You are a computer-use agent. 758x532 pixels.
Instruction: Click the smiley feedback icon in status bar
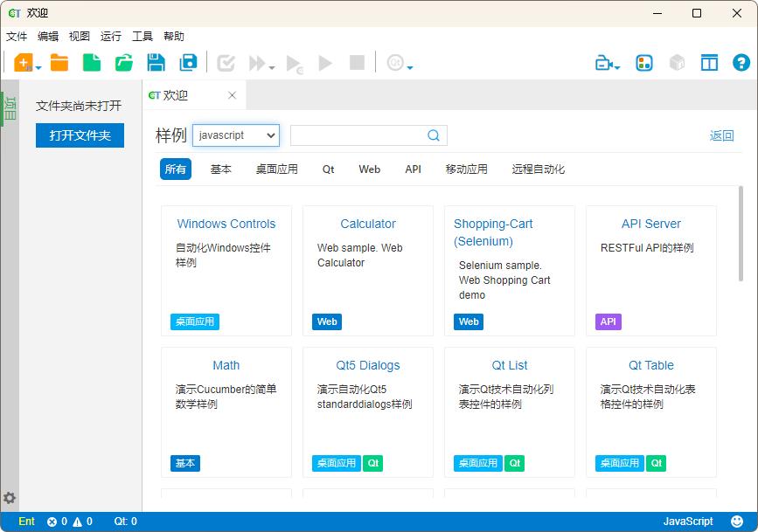click(737, 522)
